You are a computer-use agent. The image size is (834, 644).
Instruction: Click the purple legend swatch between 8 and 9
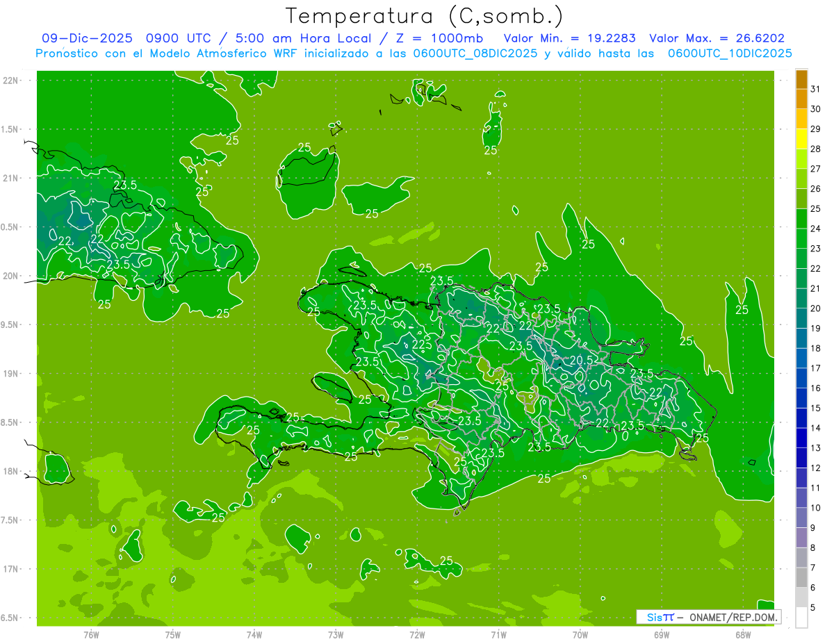pos(801,538)
